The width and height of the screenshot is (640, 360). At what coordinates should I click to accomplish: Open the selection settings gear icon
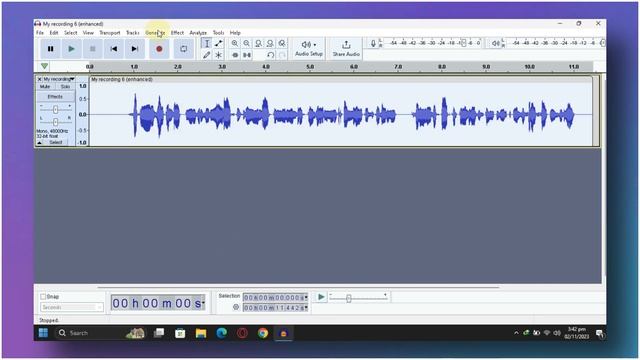tap(236, 307)
